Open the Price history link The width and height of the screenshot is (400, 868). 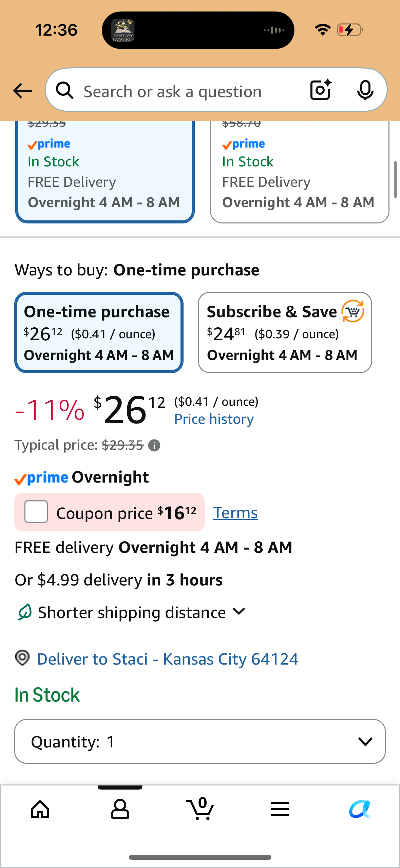(x=214, y=419)
